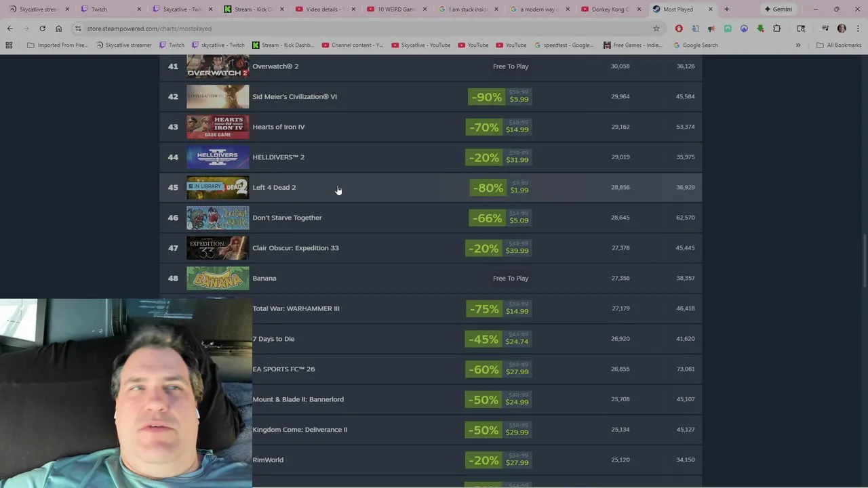Open the Gemini button in the tab strip
Image resolution: width=868 pixels, height=488 pixels.
point(778,9)
